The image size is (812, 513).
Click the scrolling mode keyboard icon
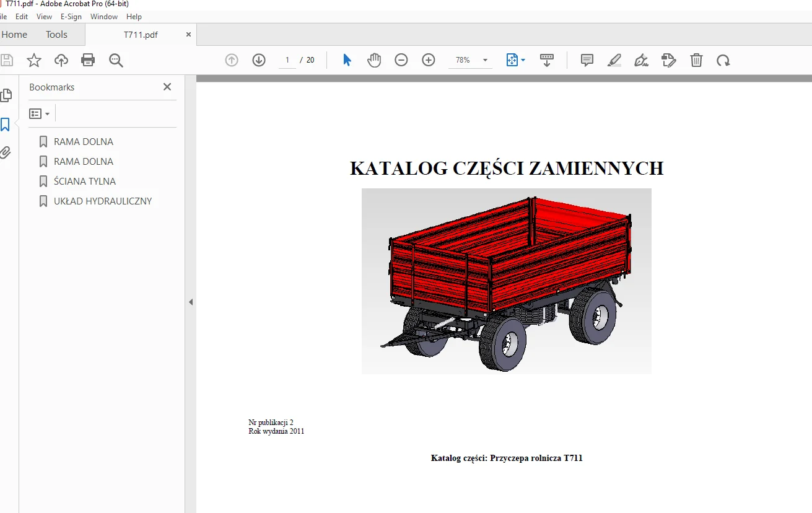point(546,60)
